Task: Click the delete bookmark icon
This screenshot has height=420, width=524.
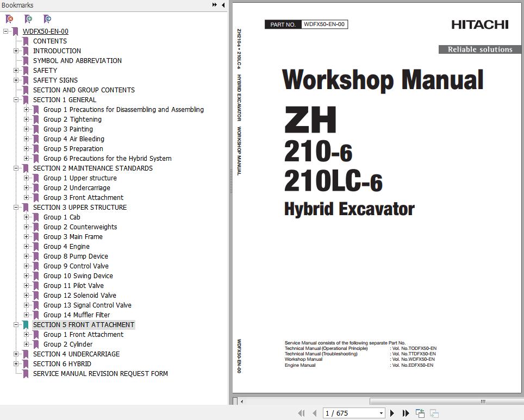Action: pyautogui.click(x=10, y=19)
